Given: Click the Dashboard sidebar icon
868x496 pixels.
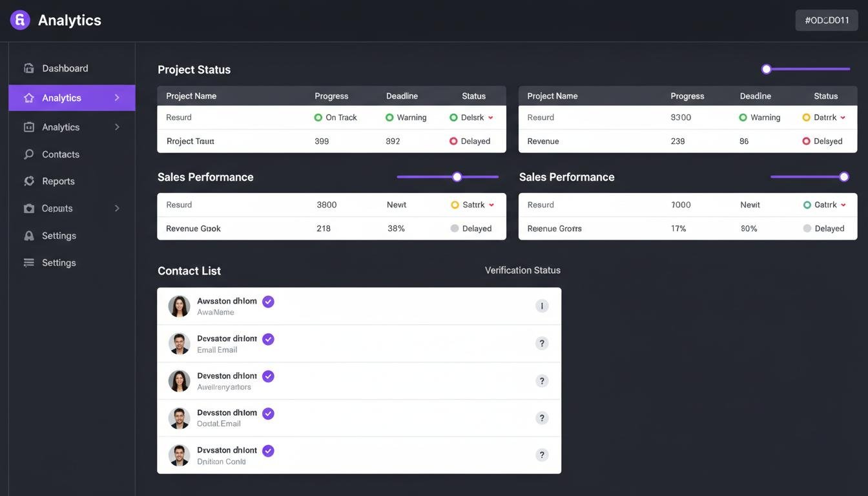Looking at the screenshot, I should tap(28, 68).
